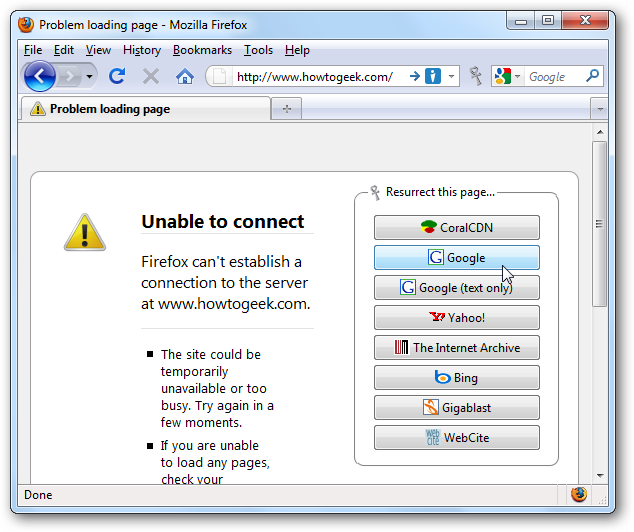Resurrect page using Google cache
The width and height of the screenshot is (634, 532).
point(456,258)
